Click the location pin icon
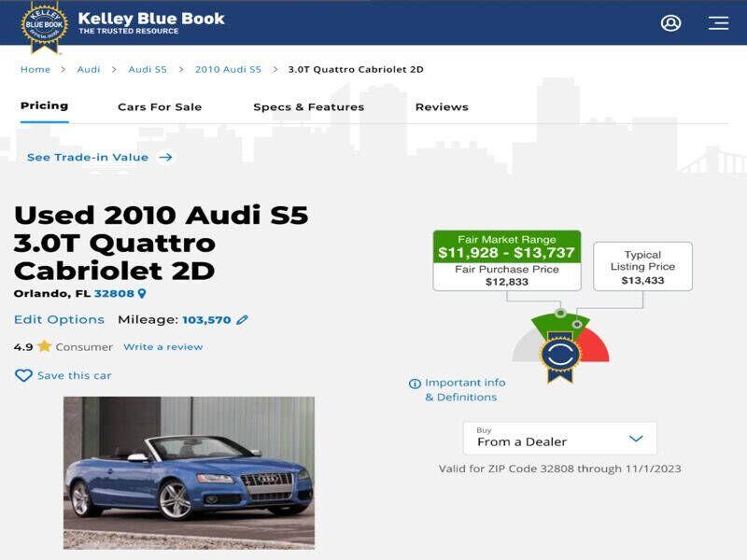This screenshot has width=747, height=560. tap(142, 293)
